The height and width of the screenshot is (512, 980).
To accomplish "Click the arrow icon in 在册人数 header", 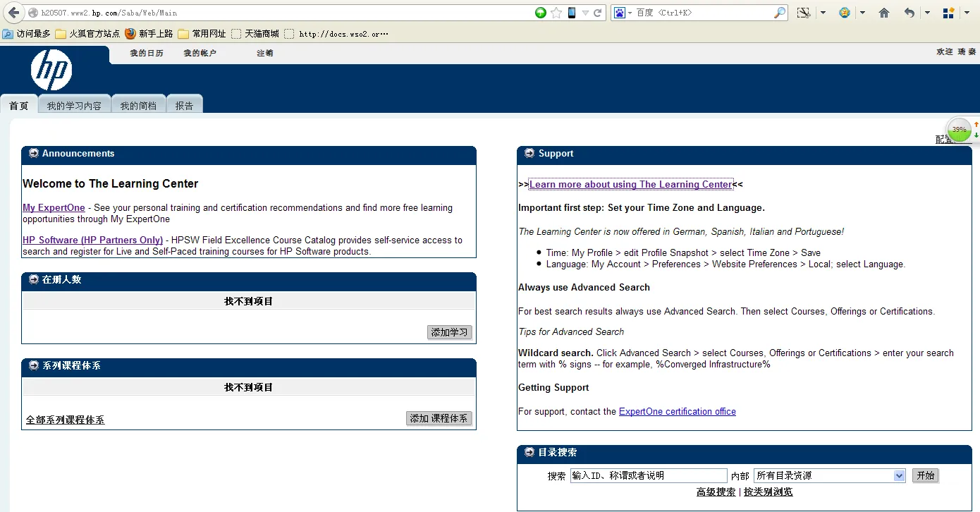I will pos(33,279).
